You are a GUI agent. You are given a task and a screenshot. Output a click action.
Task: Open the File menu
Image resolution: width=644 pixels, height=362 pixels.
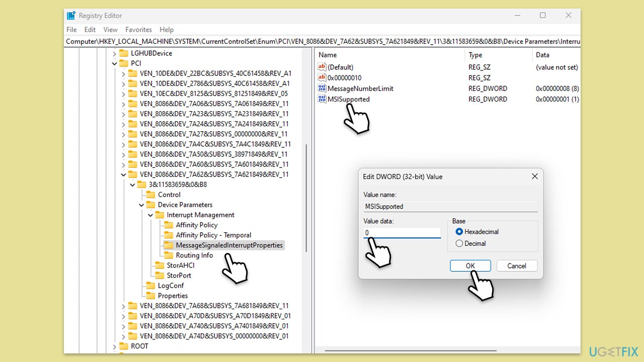coord(71,30)
